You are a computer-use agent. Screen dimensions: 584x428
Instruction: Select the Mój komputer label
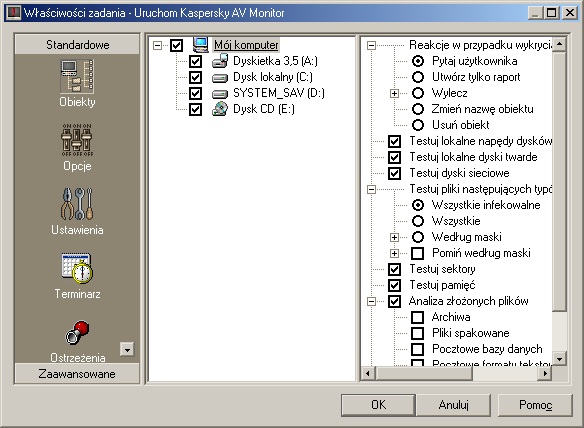pyautogui.click(x=246, y=45)
